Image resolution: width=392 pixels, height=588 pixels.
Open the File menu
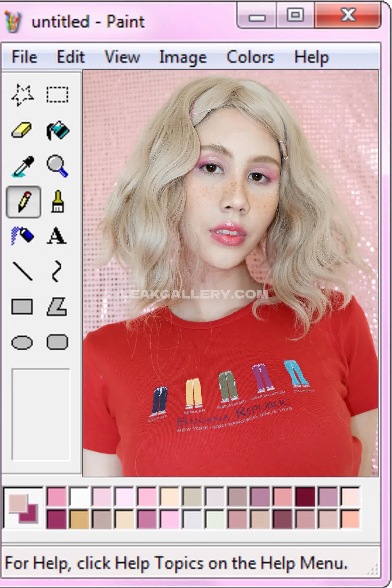24,57
